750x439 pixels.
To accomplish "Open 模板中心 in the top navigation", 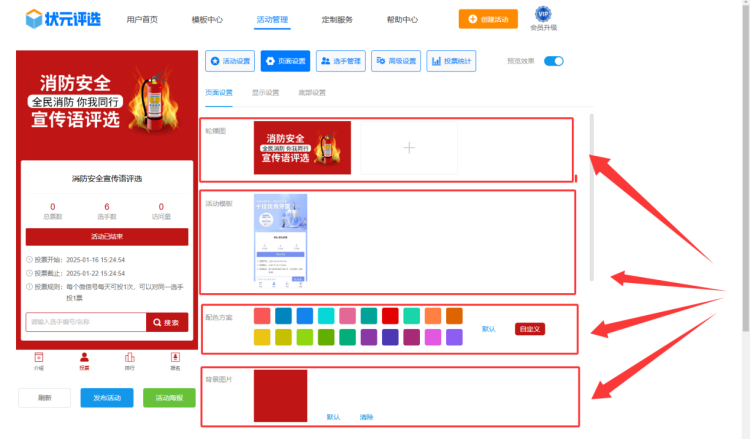I will point(207,19).
